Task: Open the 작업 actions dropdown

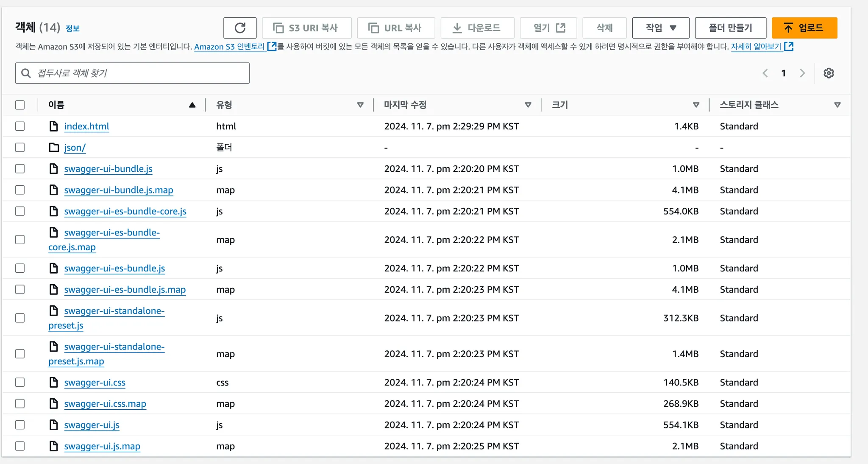Action: pyautogui.click(x=660, y=28)
